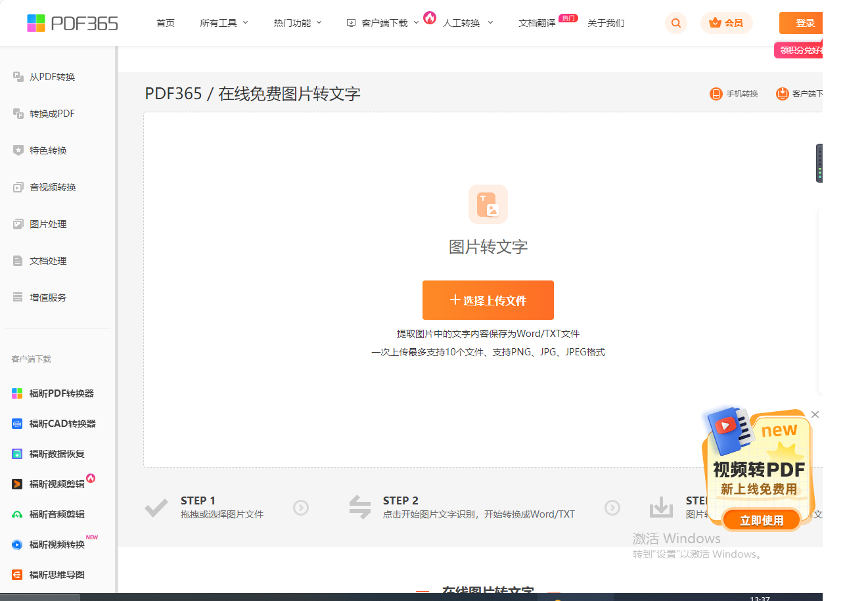
Task: Click the PDF365 logo
Action: 72,23
